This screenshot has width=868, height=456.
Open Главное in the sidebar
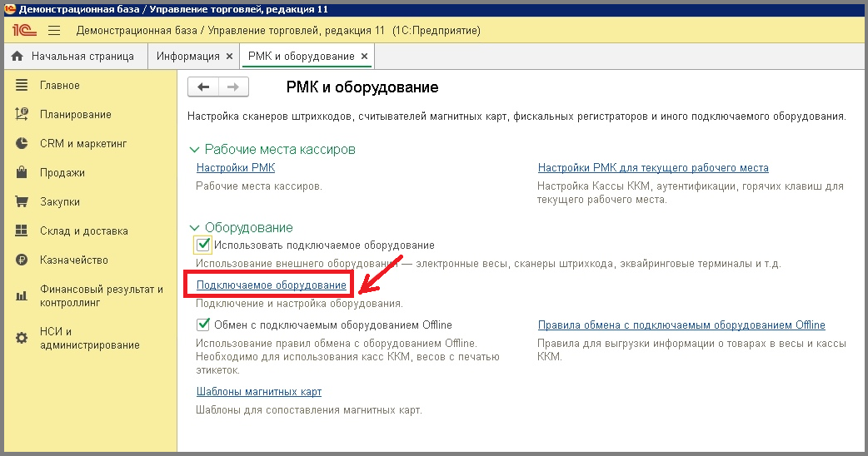(x=60, y=85)
